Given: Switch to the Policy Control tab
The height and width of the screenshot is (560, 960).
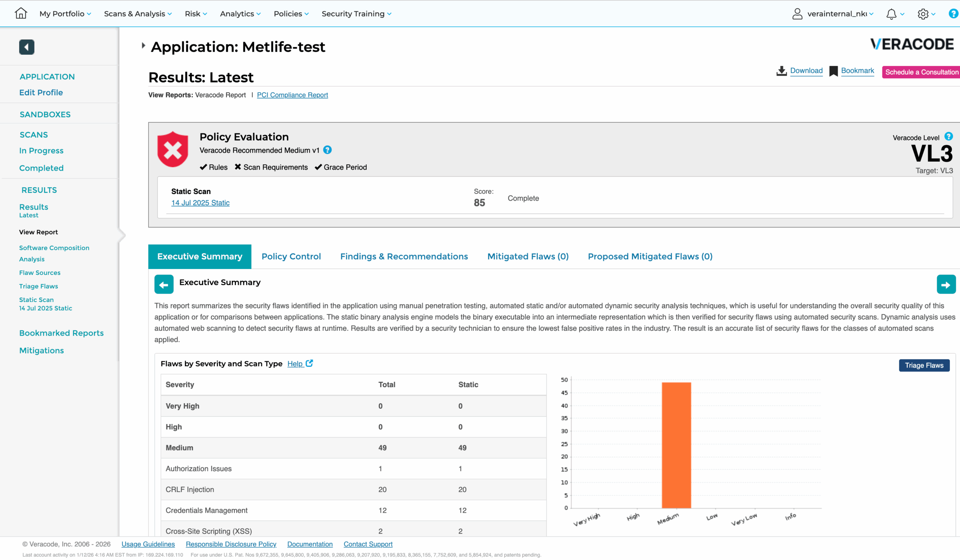Looking at the screenshot, I should [291, 257].
